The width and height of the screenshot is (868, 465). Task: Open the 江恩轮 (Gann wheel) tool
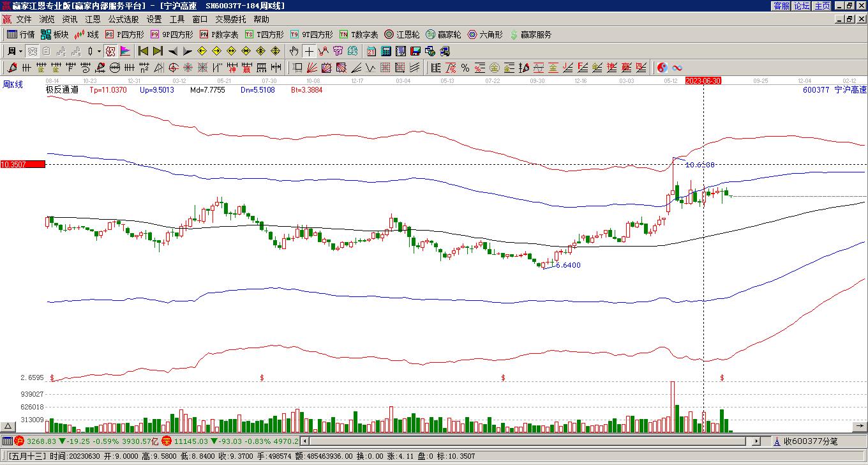pos(402,34)
